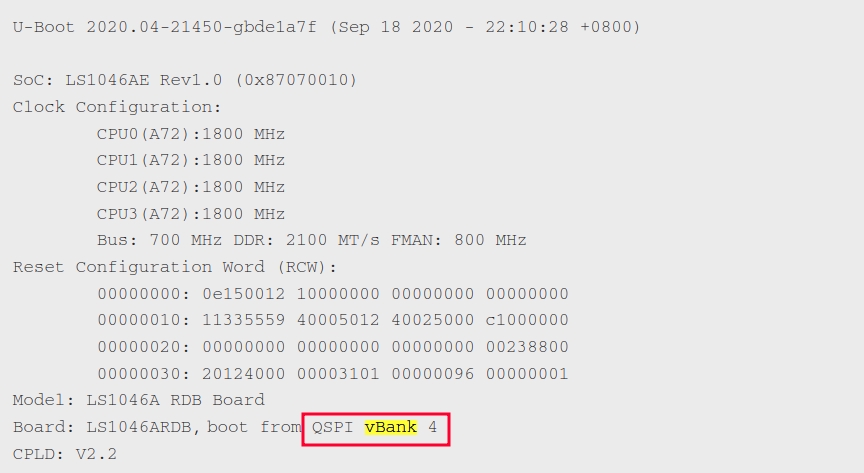Click the RCW row starting 00000010:

point(332,320)
